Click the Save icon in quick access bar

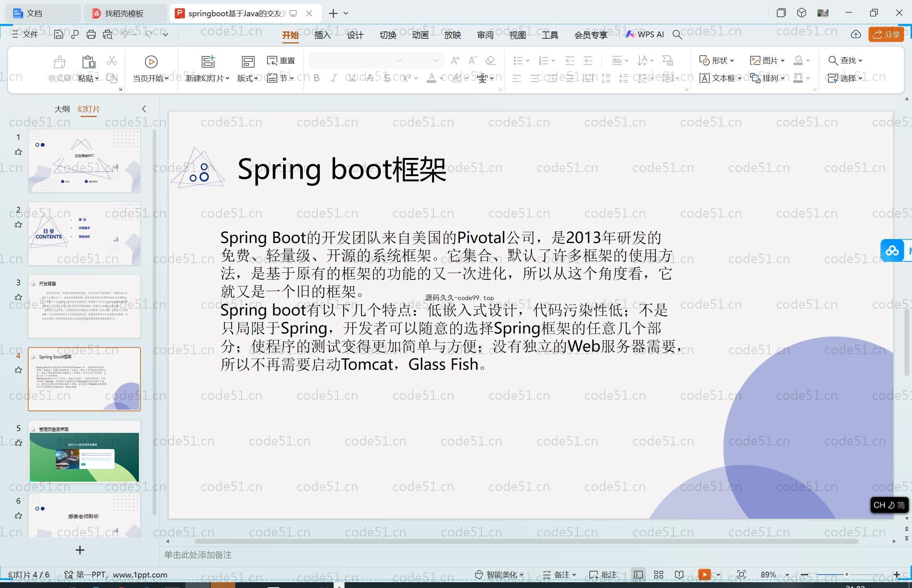pyautogui.click(x=58, y=34)
